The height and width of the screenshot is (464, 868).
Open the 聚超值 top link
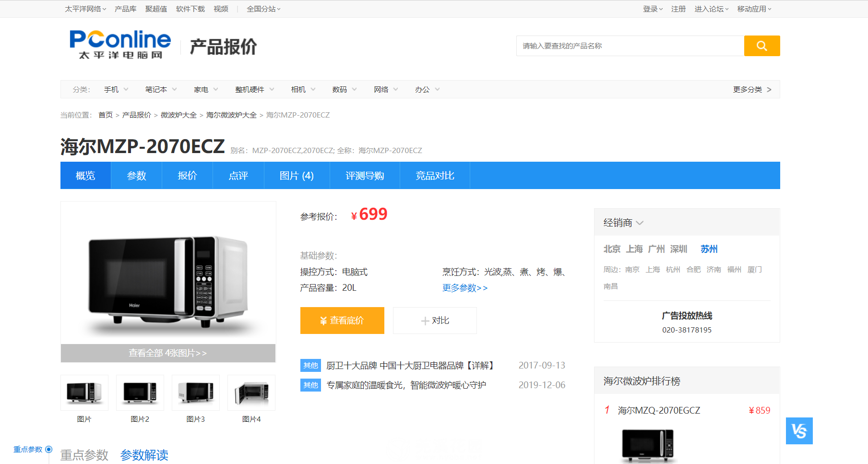pyautogui.click(x=156, y=9)
